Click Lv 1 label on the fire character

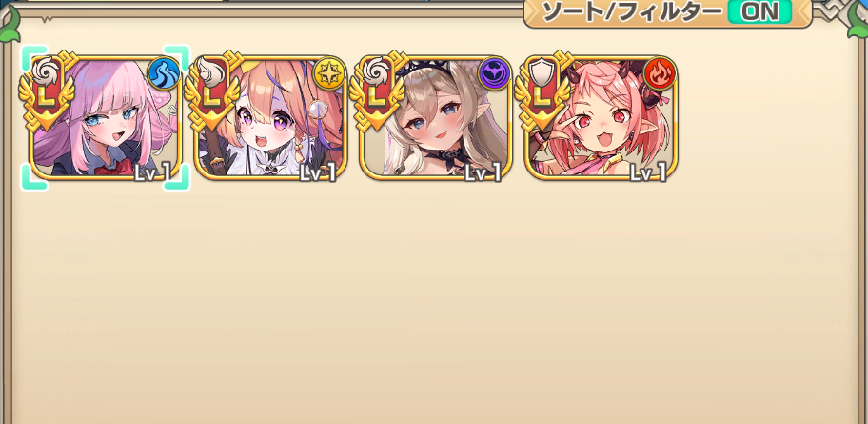click(x=648, y=173)
